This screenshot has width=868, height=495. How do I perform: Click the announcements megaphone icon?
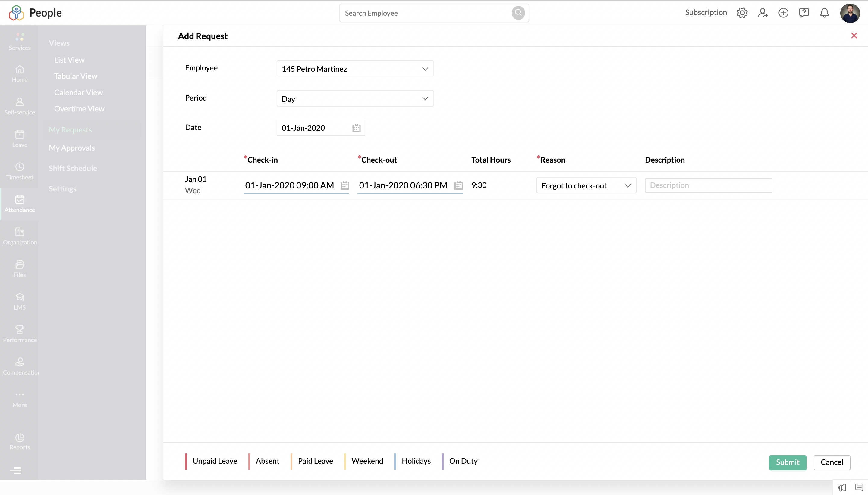tap(842, 487)
